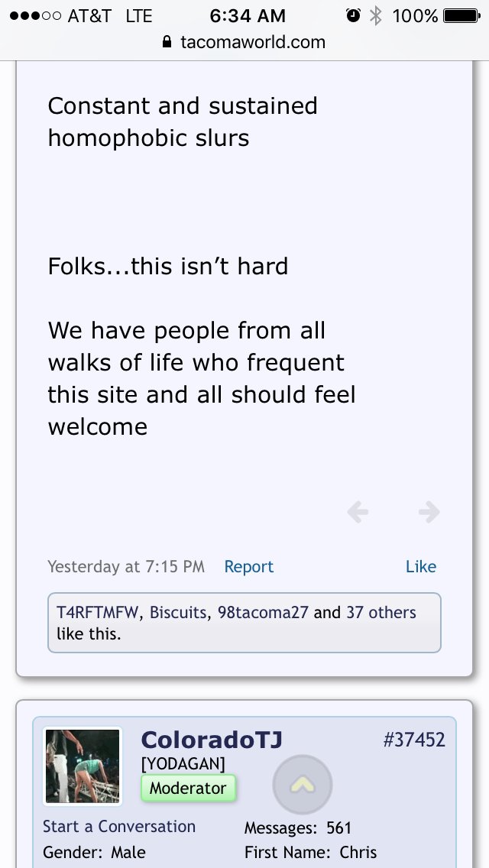Expand the 37 others likes list
The height and width of the screenshot is (868, 489).
pyautogui.click(x=381, y=613)
